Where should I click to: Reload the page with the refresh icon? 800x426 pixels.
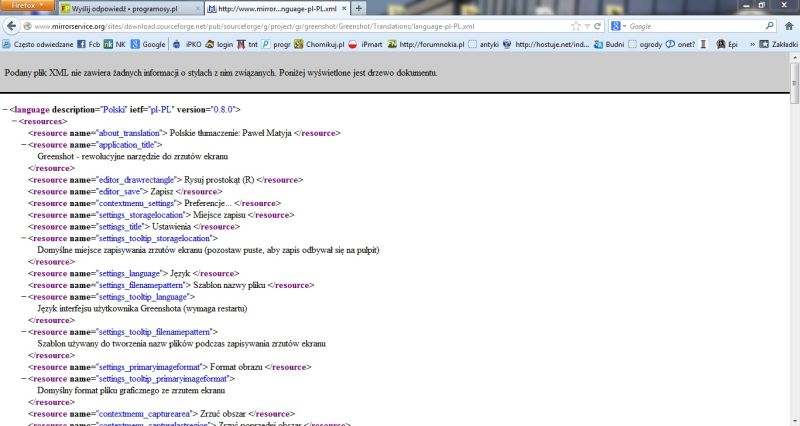click(596, 25)
